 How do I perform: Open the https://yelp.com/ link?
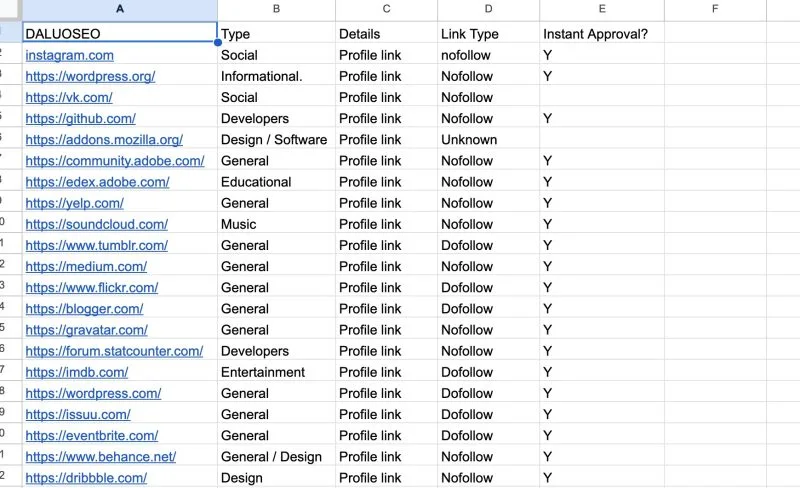pos(74,203)
